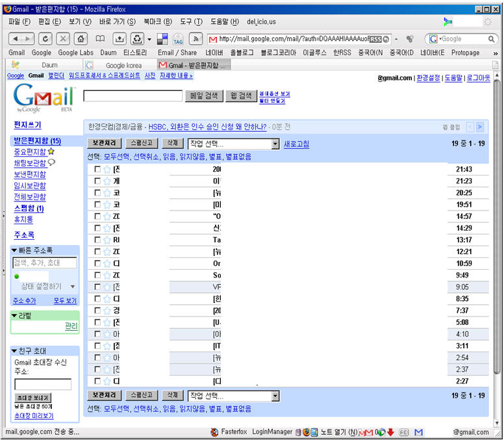Select checkbox for the 9:49 email

97,275
